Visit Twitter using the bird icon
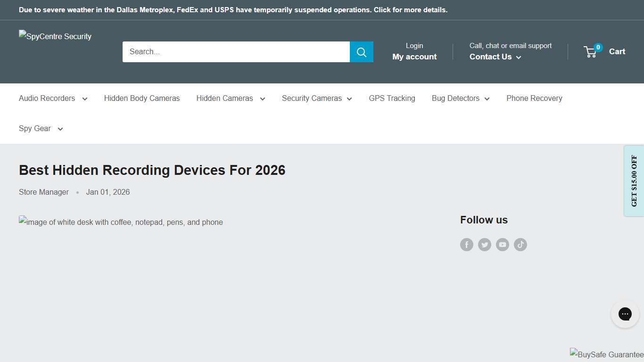The image size is (644, 362). [x=484, y=244]
